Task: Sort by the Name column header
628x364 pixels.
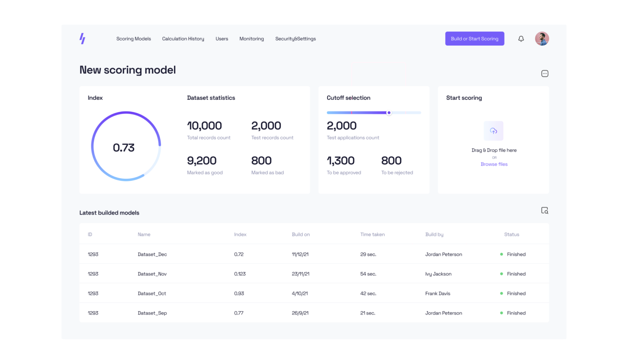Action: coord(144,234)
